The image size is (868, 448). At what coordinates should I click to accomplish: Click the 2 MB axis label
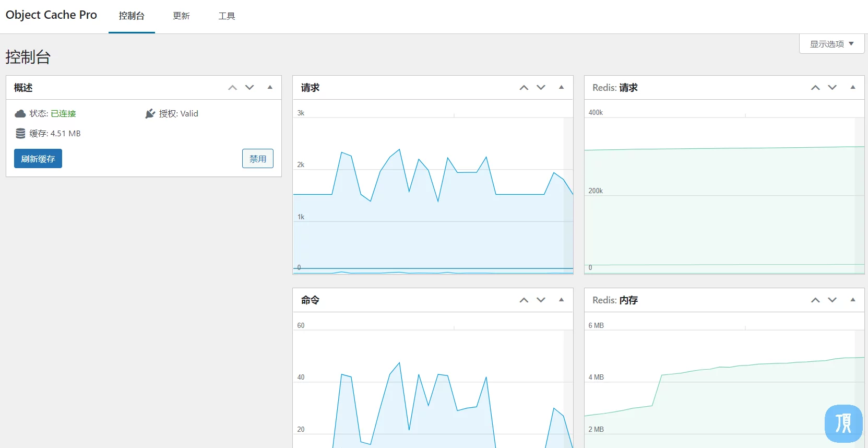pyautogui.click(x=596, y=429)
